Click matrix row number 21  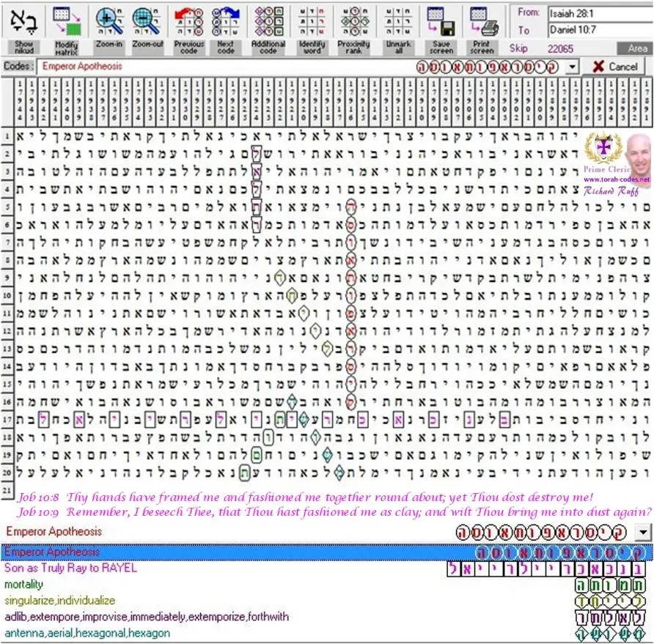coord(7,489)
